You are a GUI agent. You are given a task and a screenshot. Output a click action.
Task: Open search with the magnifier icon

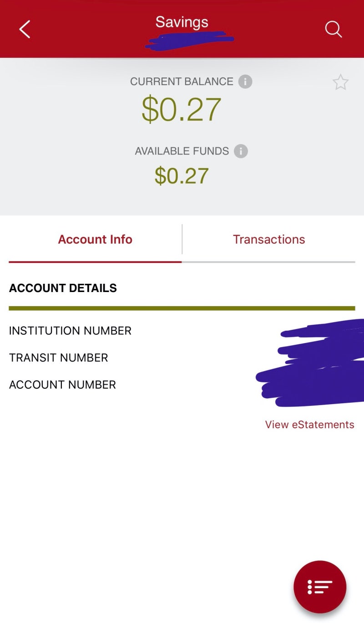333,29
